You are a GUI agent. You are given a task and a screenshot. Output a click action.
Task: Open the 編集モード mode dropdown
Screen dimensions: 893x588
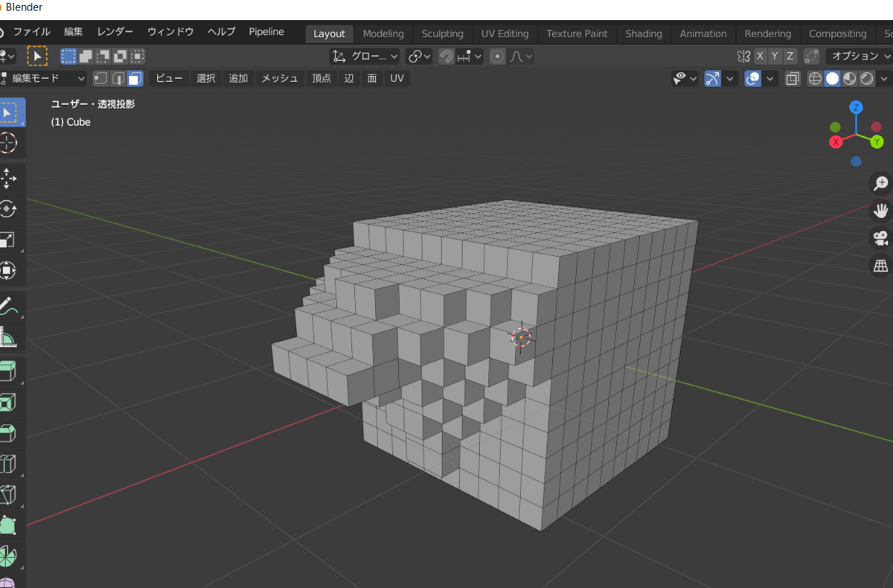point(44,78)
